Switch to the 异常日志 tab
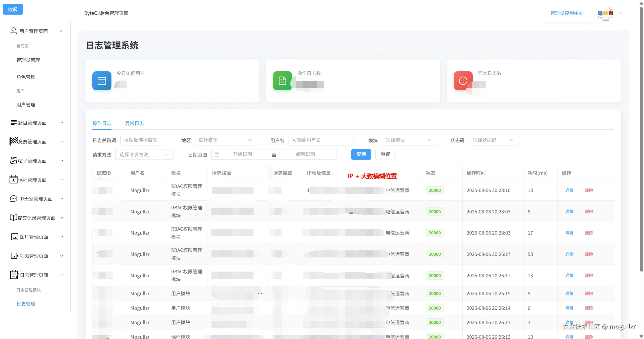This screenshot has width=644, height=339. 134,123
